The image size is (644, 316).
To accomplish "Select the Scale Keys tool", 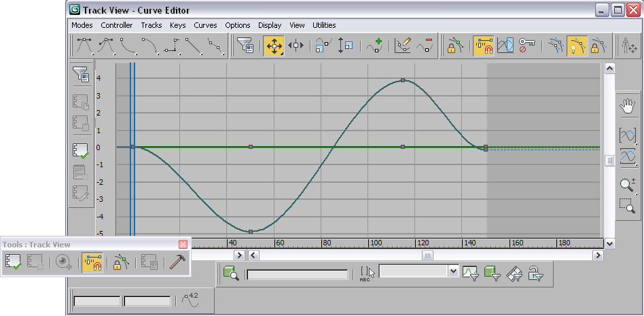I will click(x=323, y=46).
